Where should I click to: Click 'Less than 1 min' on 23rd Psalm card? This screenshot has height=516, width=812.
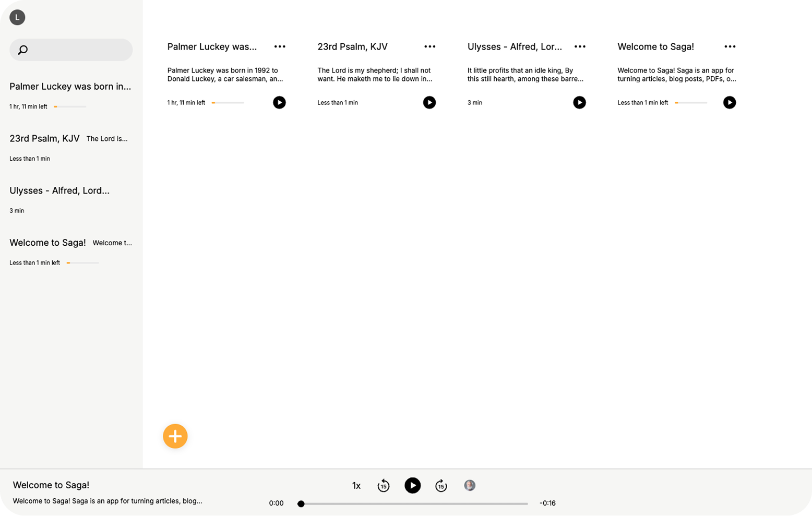coord(338,103)
